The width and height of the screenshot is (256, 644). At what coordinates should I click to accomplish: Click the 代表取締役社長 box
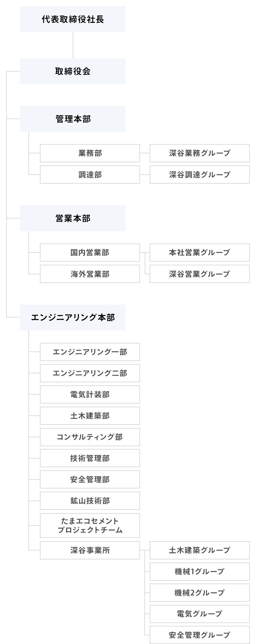click(73, 19)
